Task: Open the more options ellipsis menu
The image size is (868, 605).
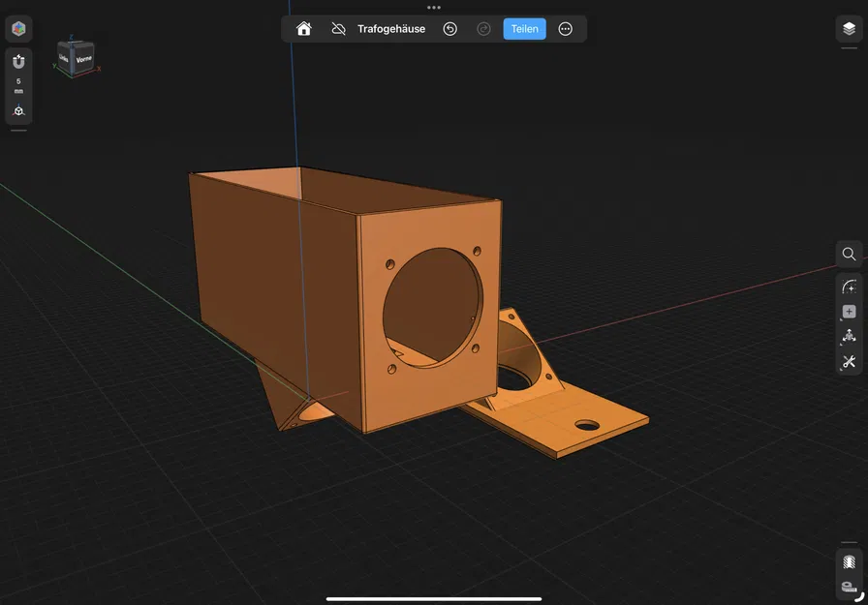Action: 565,29
